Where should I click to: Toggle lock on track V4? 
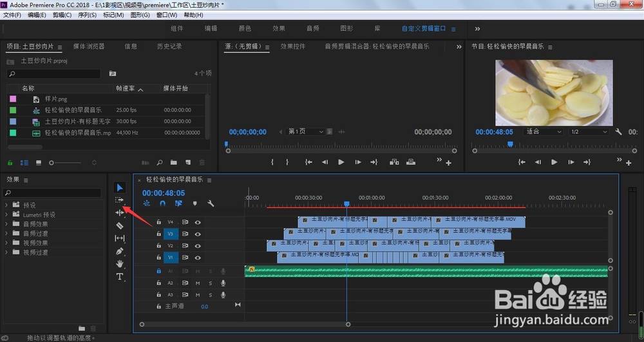point(158,222)
